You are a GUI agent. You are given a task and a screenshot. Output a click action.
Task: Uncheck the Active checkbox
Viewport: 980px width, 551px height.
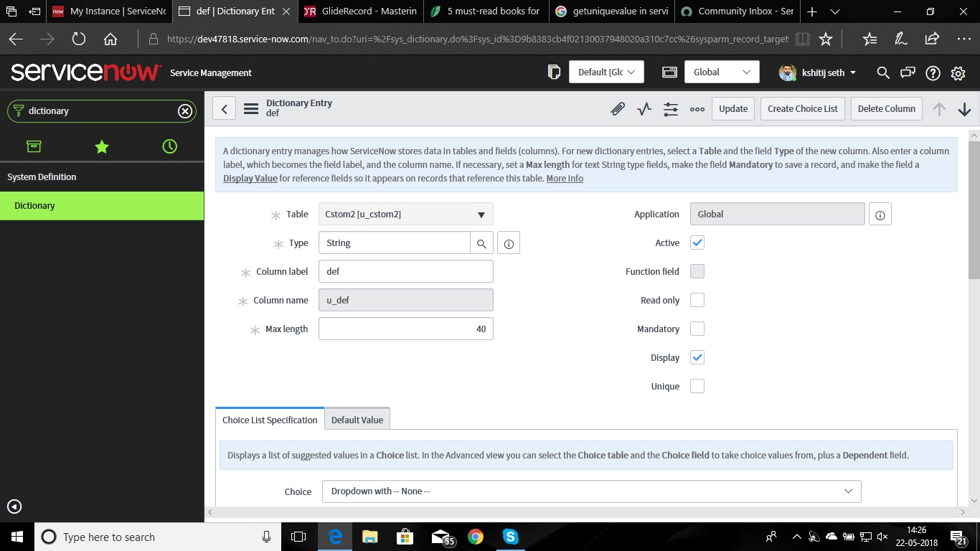697,242
